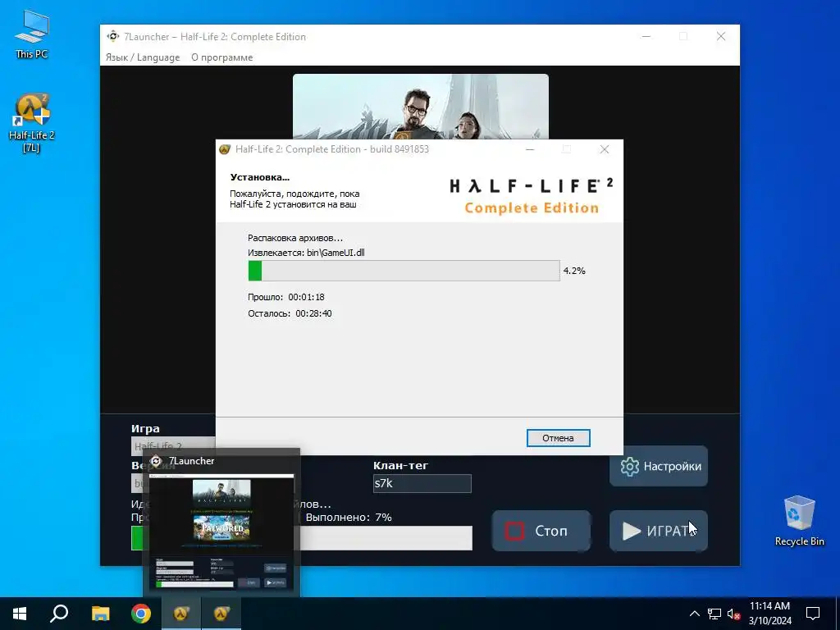
Task: Open Язык / Language menu
Action: pos(143,57)
